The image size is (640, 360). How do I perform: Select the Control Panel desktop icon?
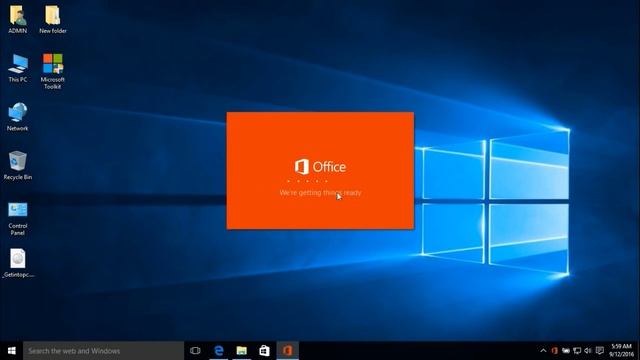[18, 218]
